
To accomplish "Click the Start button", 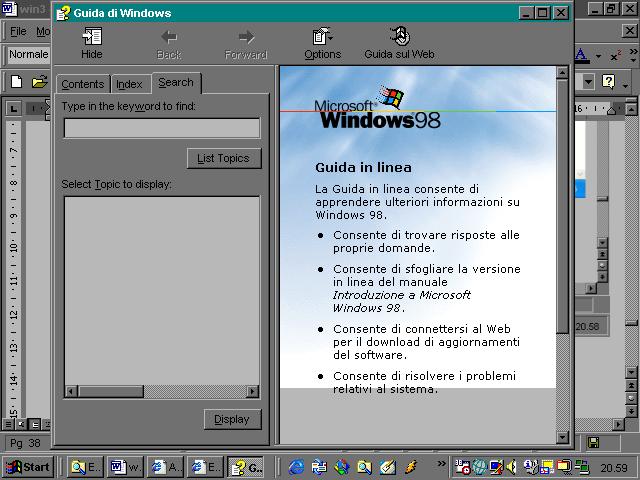I will tap(28, 467).
